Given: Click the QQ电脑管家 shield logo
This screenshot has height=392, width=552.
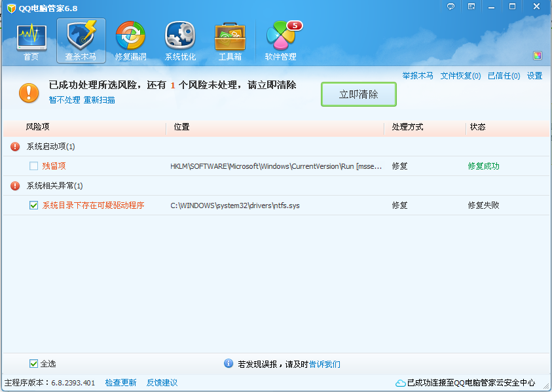Looking at the screenshot, I should coord(12,8).
